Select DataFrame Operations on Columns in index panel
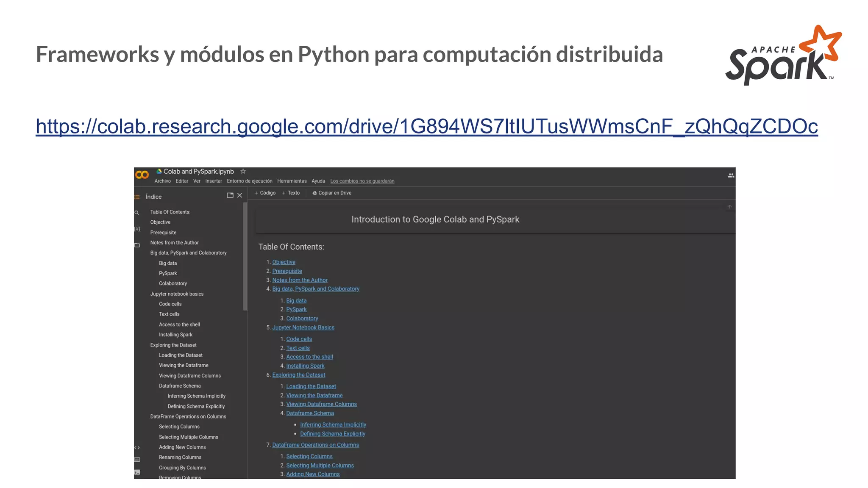Image resolution: width=868 pixels, height=488 pixels. pos(188,417)
